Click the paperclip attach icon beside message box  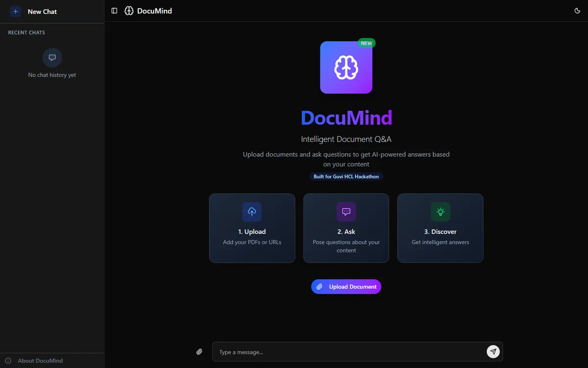(199, 352)
